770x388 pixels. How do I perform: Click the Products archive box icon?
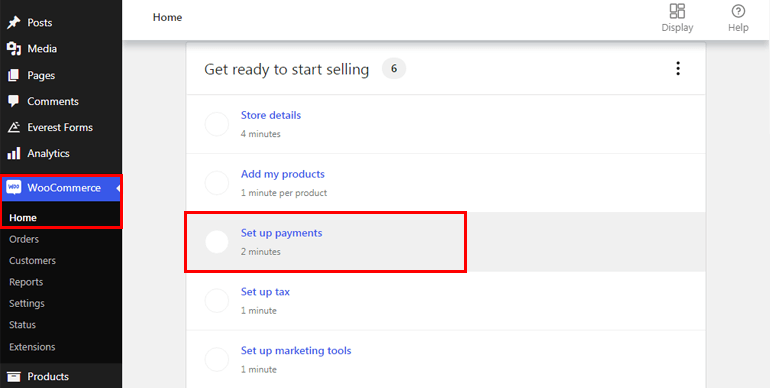tap(14, 377)
